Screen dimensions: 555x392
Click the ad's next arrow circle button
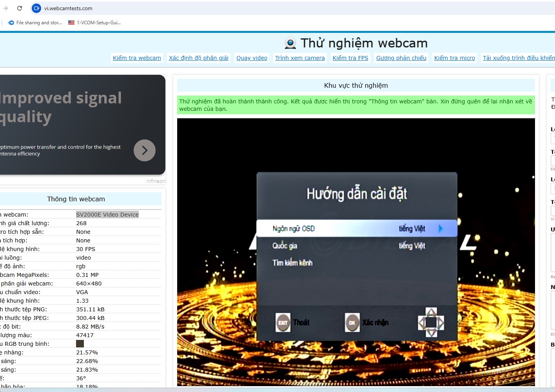145,150
